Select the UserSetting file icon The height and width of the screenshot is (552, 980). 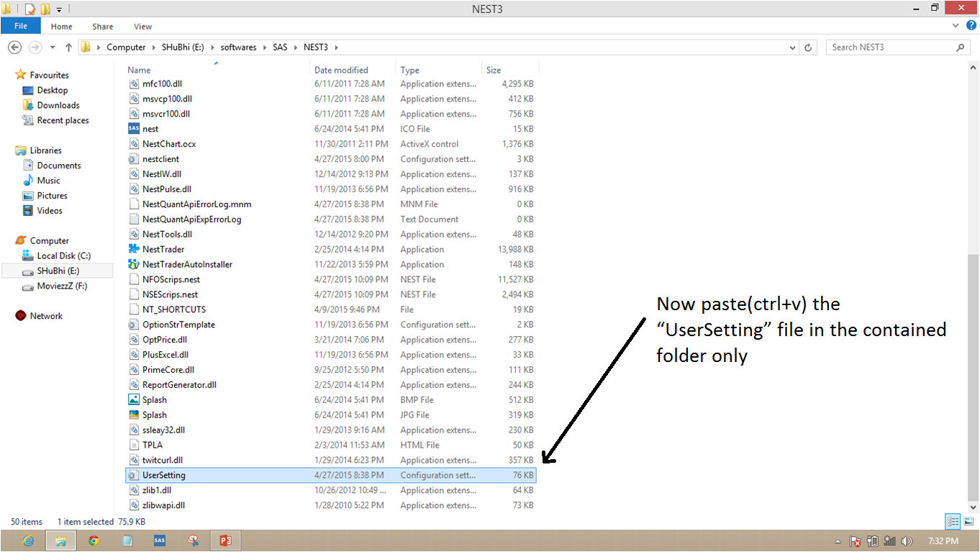click(133, 475)
